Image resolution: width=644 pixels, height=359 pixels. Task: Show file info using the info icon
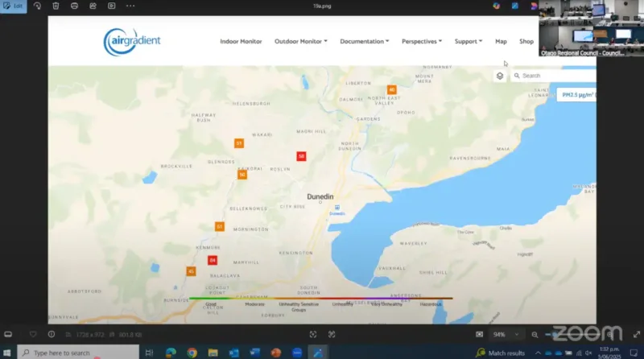52,334
